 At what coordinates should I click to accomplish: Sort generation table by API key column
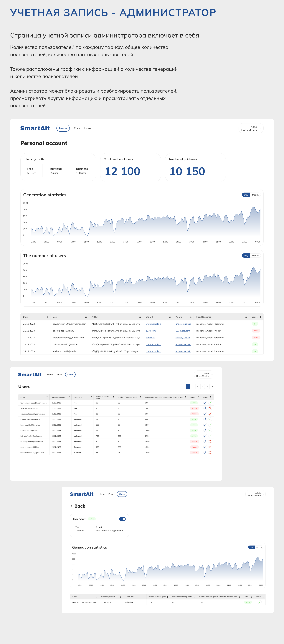140,317
